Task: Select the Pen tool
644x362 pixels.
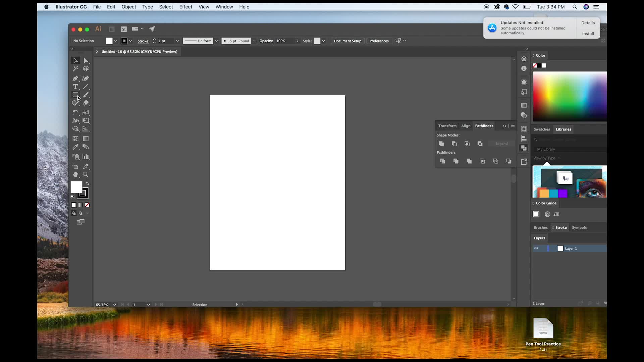Action: 75,78
